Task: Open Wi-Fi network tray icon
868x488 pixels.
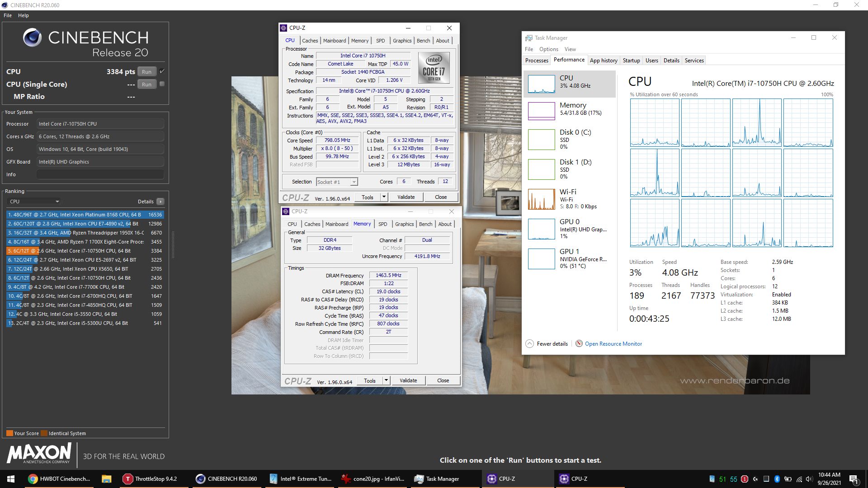Action: 799,479
